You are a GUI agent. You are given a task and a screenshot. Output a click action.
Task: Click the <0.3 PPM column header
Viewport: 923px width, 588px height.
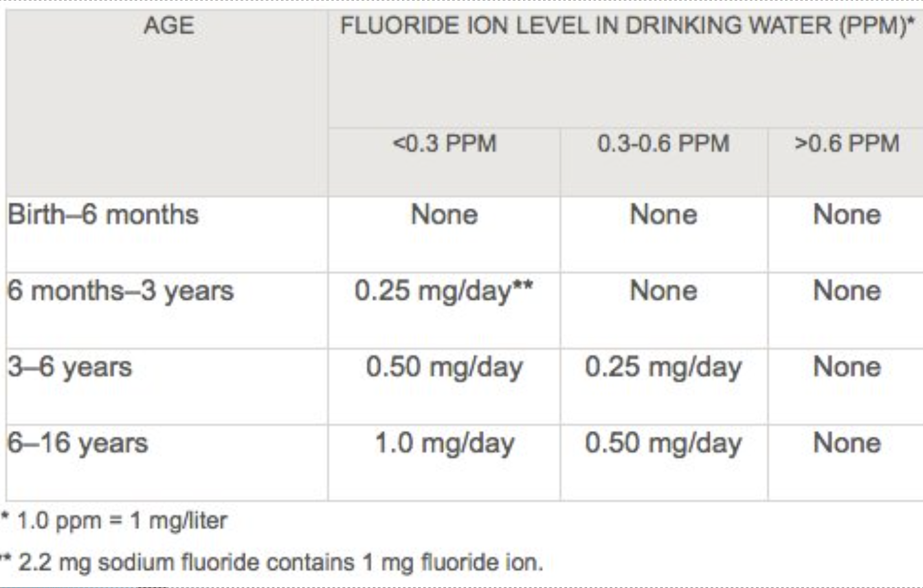point(445,144)
